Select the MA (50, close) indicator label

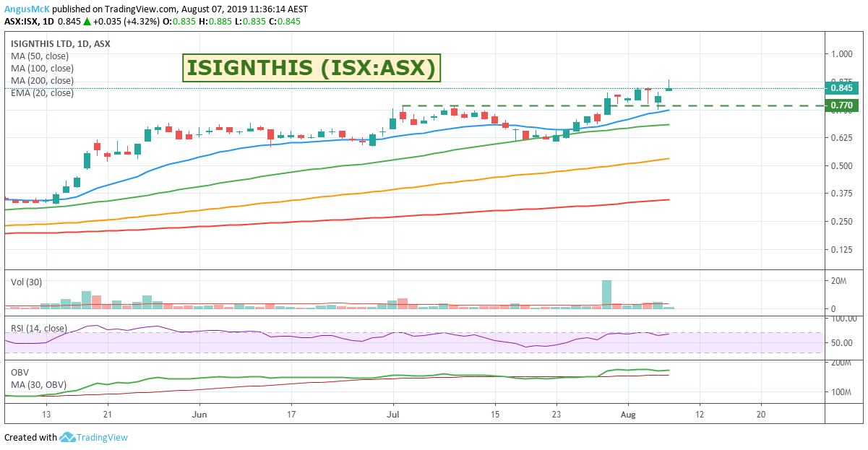click(x=39, y=56)
